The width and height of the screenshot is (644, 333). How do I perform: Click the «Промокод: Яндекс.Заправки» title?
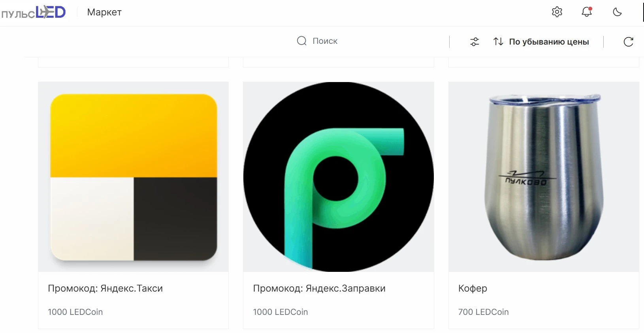pos(319,288)
